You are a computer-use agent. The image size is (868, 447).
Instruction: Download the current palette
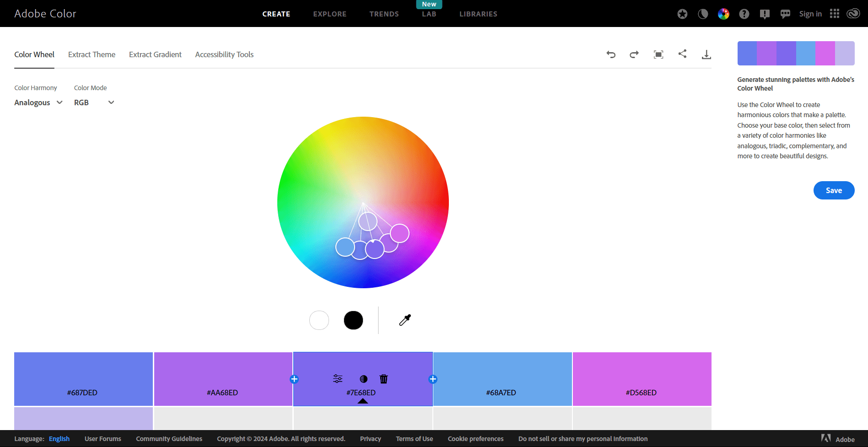(706, 54)
